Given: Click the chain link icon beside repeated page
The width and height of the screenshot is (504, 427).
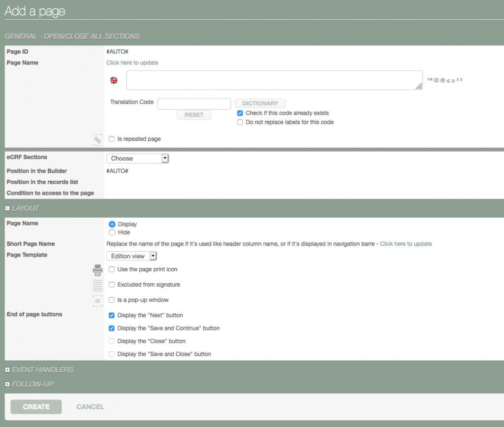Looking at the screenshot, I should coord(97,140).
